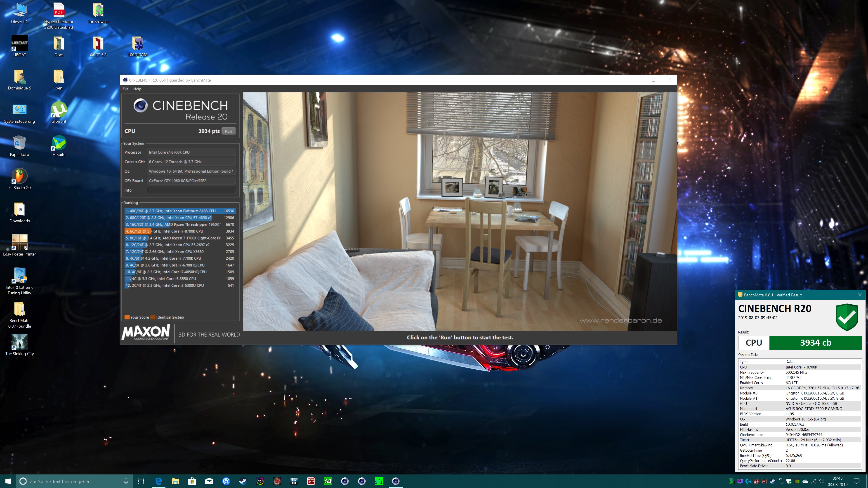
Task: Open Aura Sync from the taskbar
Action: pyautogui.click(x=260, y=481)
